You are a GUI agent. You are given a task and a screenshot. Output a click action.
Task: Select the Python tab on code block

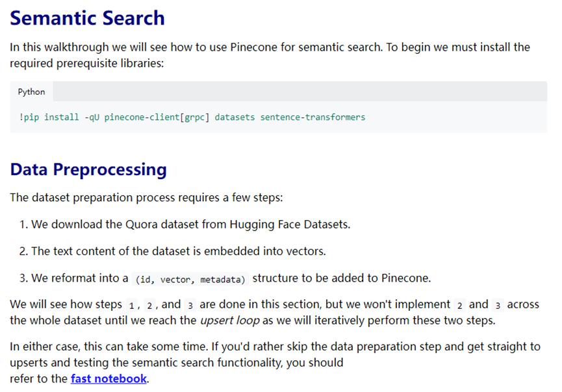(x=32, y=92)
